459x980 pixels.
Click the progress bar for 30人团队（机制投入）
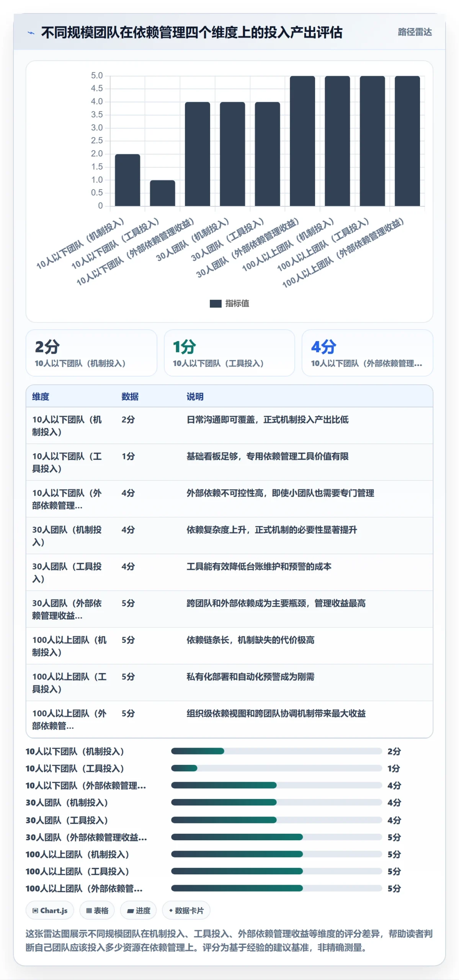276,802
